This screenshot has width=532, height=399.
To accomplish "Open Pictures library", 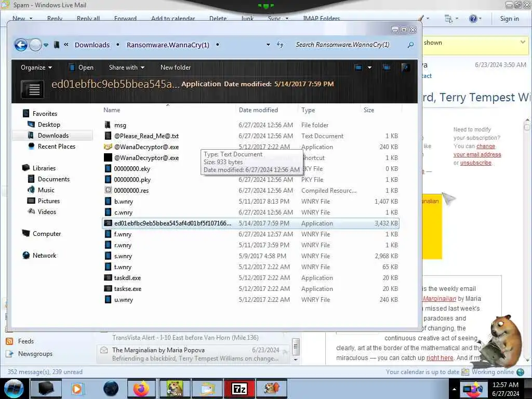I will click(x=49, y=201).
